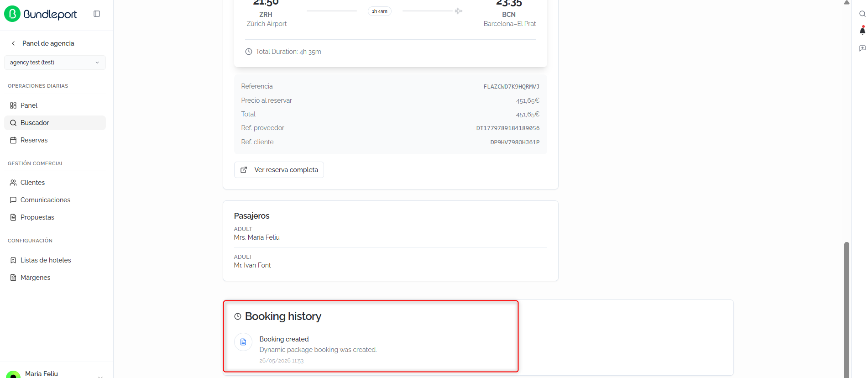Viewport: 868px width, 378px height.
Task: Click the Comunicaciones chat icon
Action: pos(13,200)
